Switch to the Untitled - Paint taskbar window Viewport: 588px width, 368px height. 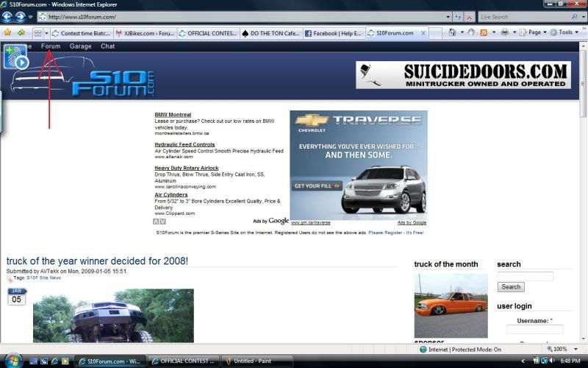pos(257,361)
